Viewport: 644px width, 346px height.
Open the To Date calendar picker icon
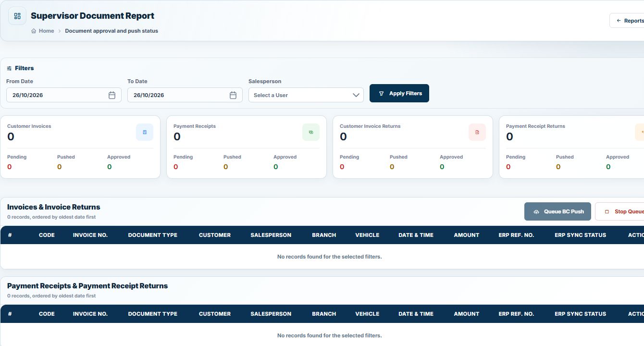point(233,95)
